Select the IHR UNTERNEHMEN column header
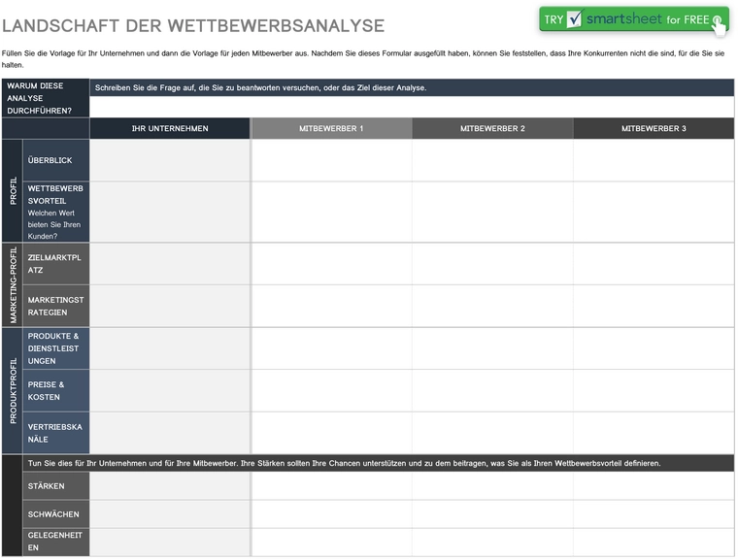 coord(170,128)
